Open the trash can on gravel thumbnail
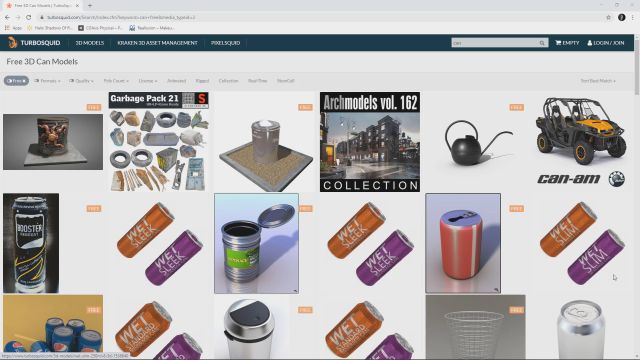The height and width of the screenshot is (360, 640). pos(266,154)
